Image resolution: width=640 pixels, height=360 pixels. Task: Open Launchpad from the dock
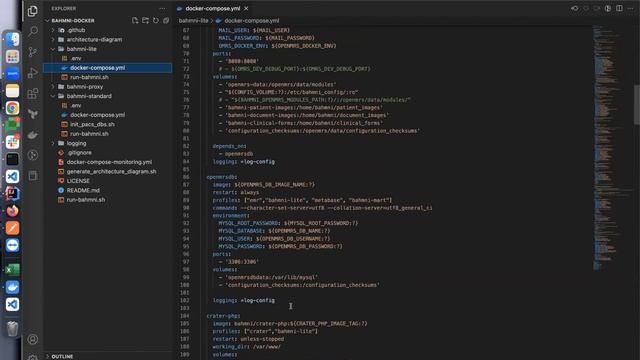12,56
